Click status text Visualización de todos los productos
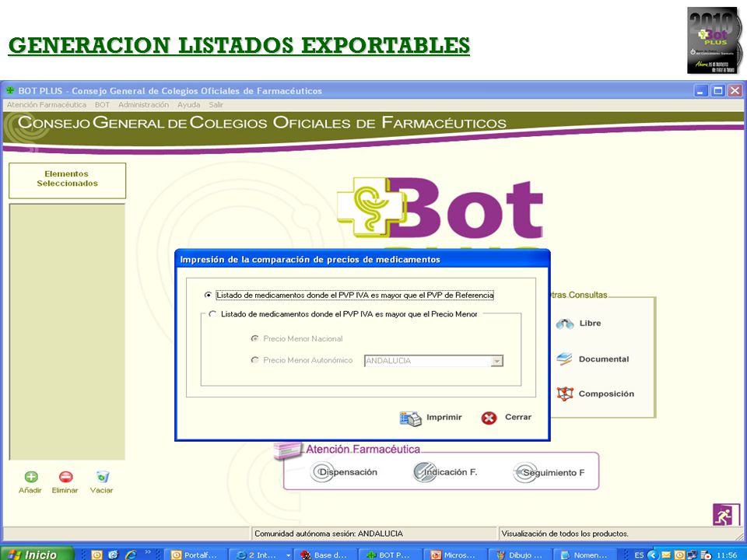Image resolution: width=747 pixels, height=560 pixels. pos(565,534)
